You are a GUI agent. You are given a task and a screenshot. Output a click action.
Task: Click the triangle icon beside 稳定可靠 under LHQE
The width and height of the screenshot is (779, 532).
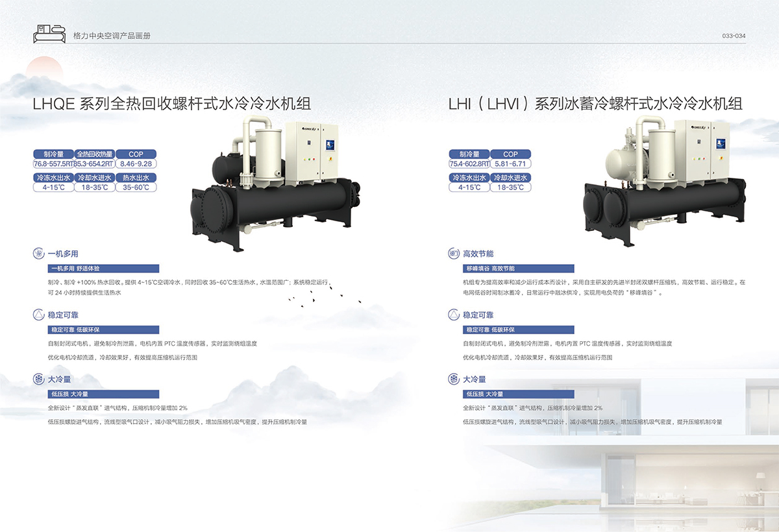[38, 315]
